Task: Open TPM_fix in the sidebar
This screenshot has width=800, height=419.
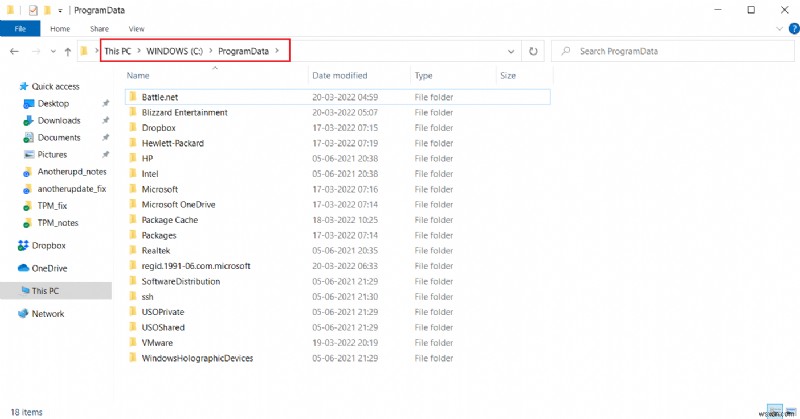Action: tap(52, 206)
